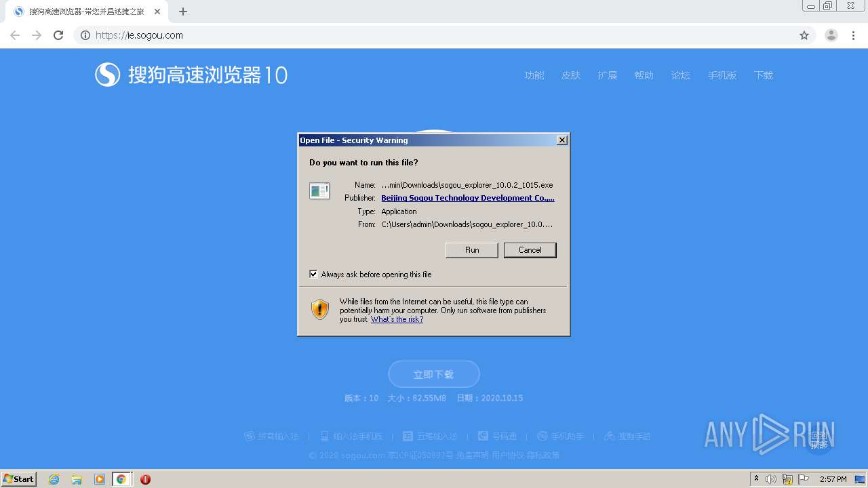View site information icon in address bar
The height and width of the screenshot is (488, 868).
pos(85,35)
